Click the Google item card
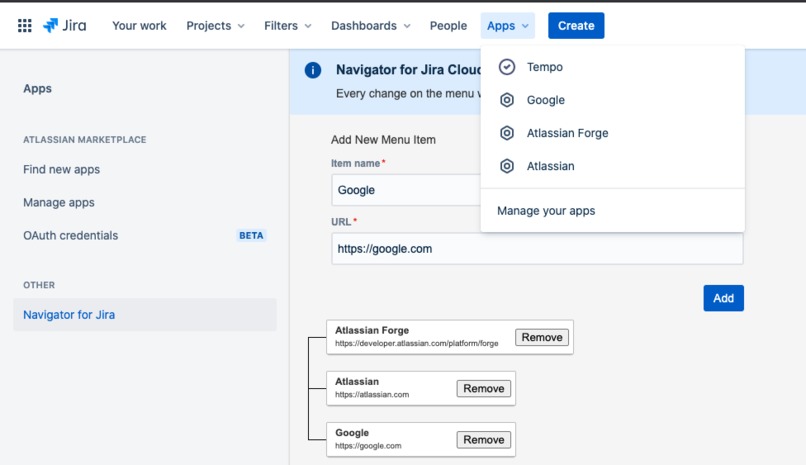The height and width of the screenshot is (465, 806). pyautogui.click(x=421, y=440)
